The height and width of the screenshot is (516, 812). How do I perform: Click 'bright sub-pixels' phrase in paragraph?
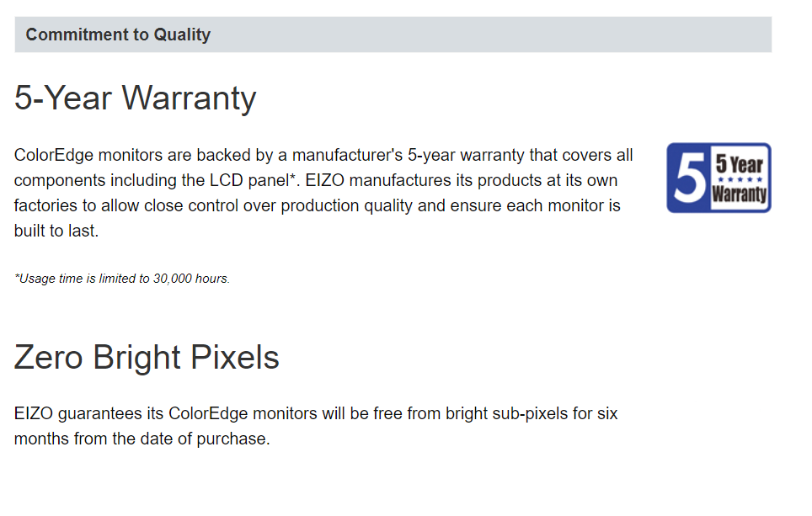[507, 413]
